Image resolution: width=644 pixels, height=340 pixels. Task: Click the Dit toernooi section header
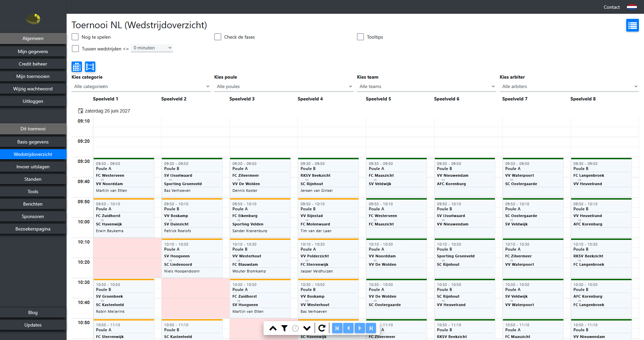(33, 129)
